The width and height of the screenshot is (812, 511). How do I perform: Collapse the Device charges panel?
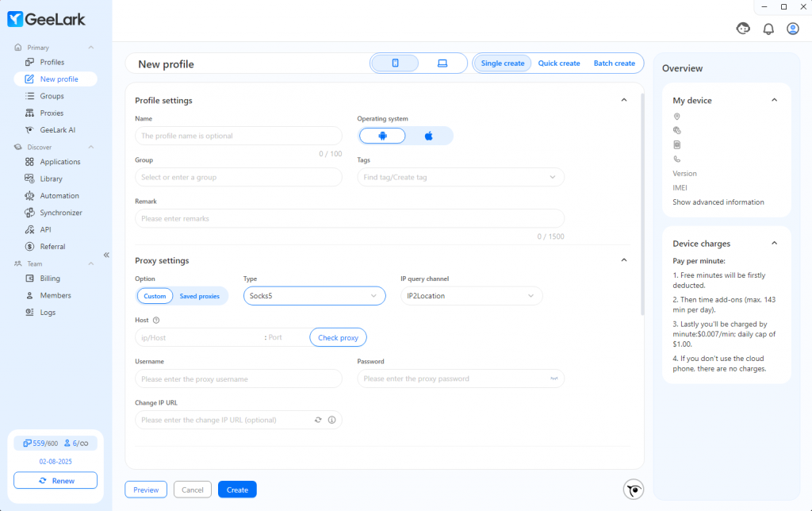pyautogui.click(x=774, y=243)
